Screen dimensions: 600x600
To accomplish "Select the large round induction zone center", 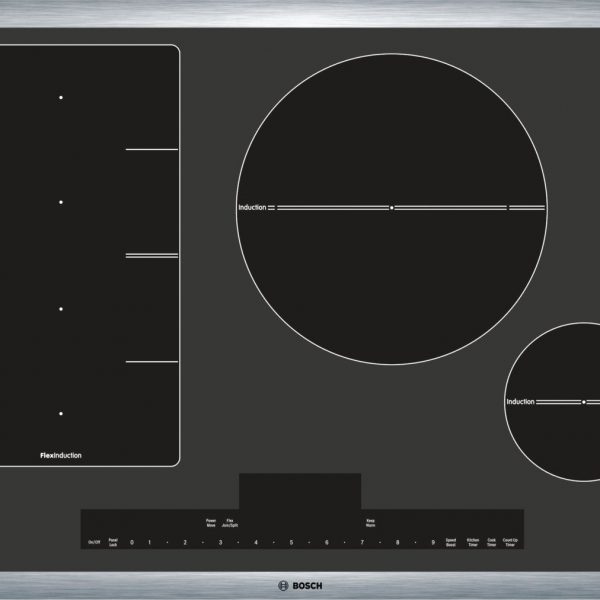I will (392, 208).
